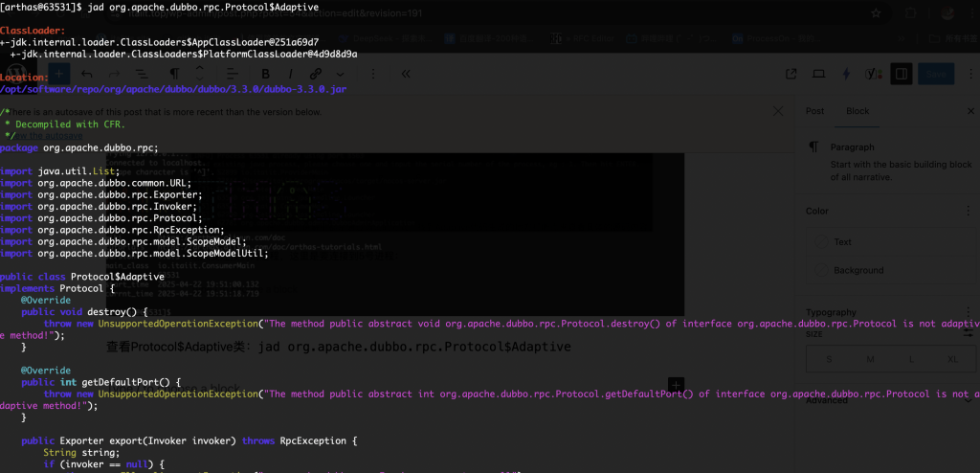This screenshot has width=980, height=473.
Task: Open the Yoast SEO panel icon
Action: coord(874,74)
